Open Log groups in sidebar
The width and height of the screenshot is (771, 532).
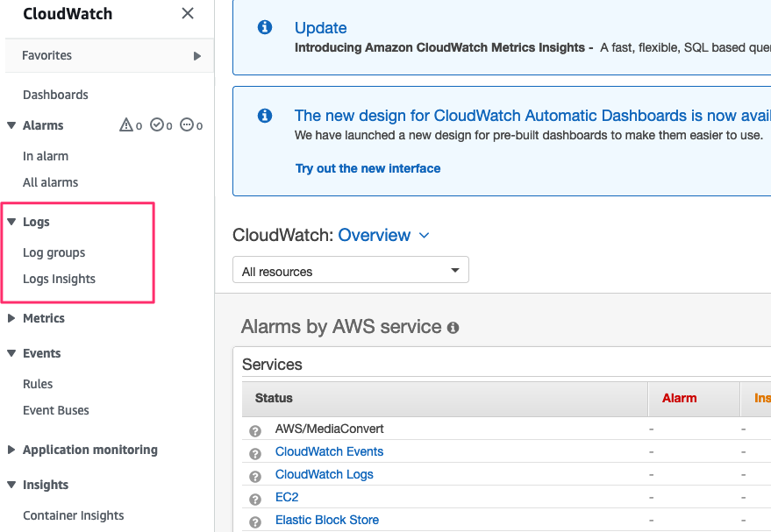click(x=54, y=252)
